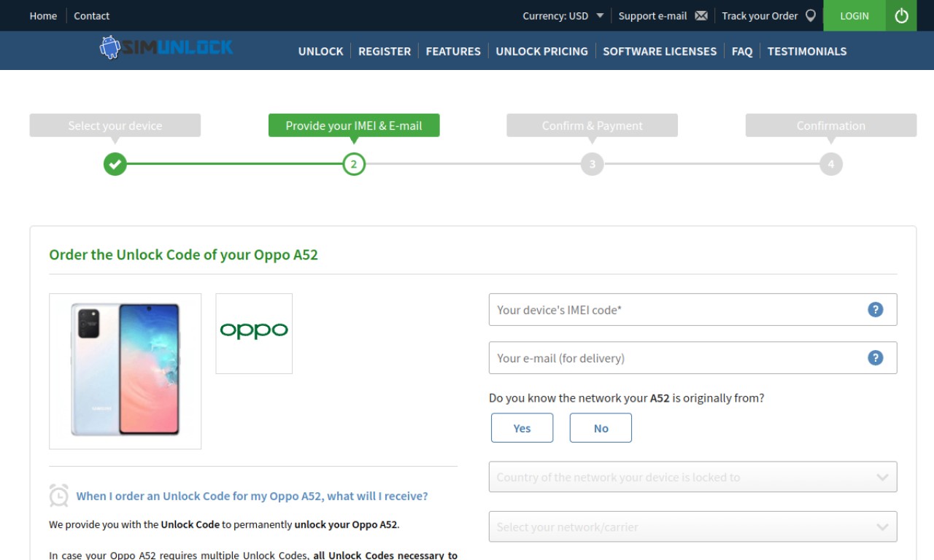The width and height of the screenshot is (934, 560).
Task: Click the step 3 circle indicator
Action: 593,164
